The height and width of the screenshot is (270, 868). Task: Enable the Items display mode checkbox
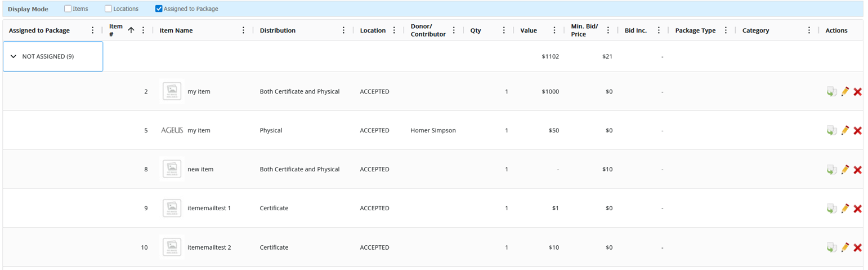click(x=68, y=9)
